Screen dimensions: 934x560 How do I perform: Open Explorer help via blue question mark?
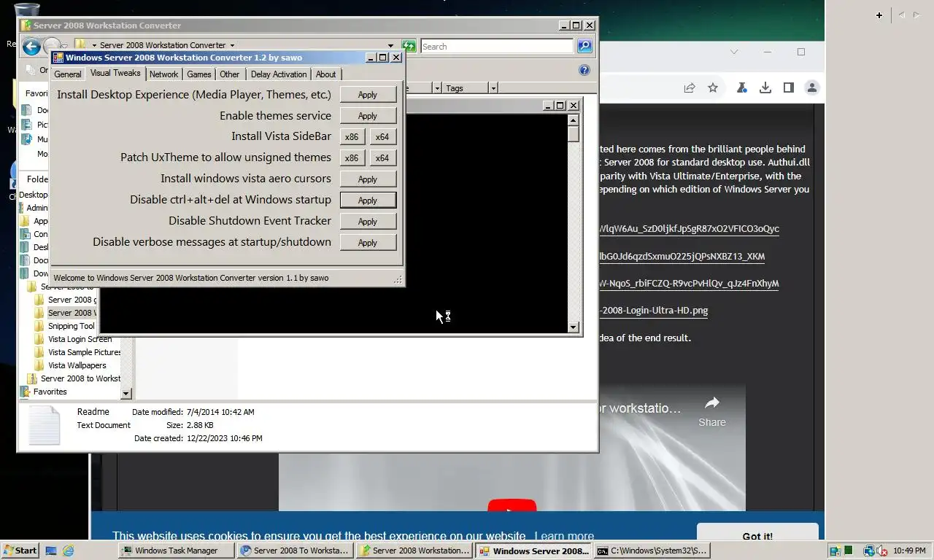coord(584,70)
